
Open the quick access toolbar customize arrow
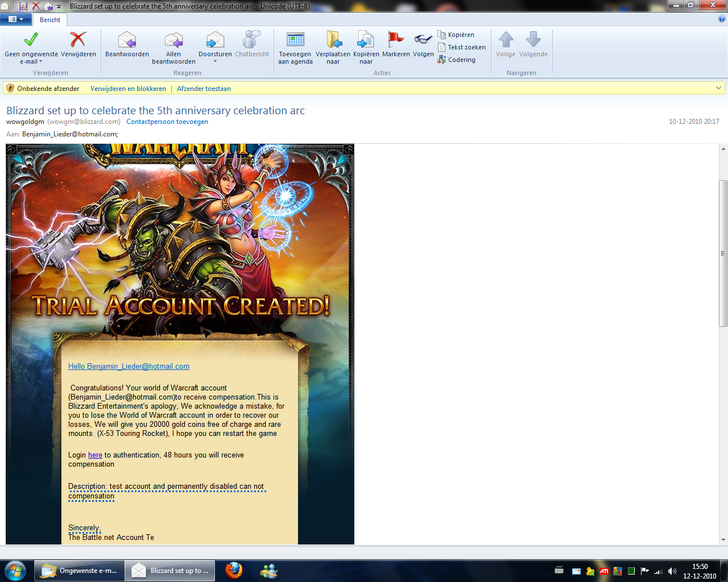click(59, 7)
